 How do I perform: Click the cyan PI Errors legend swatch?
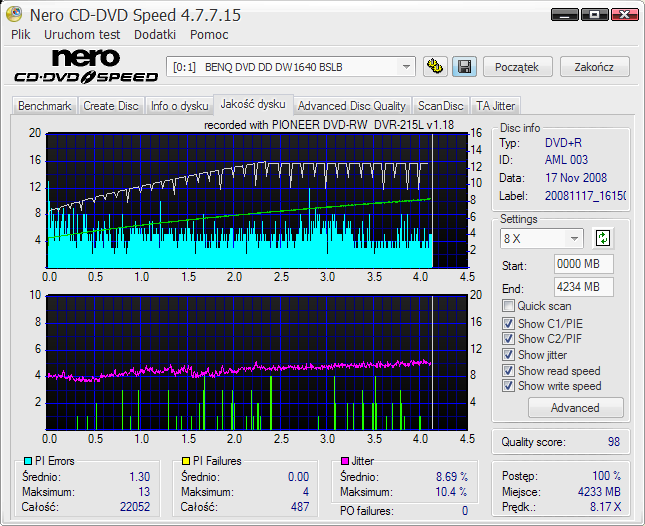(28, 461)
